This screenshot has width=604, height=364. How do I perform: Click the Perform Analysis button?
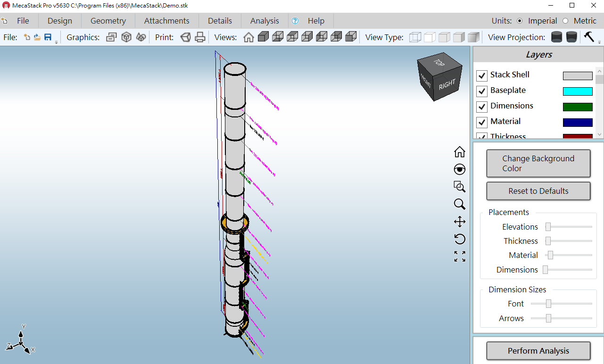coord(538,351)
